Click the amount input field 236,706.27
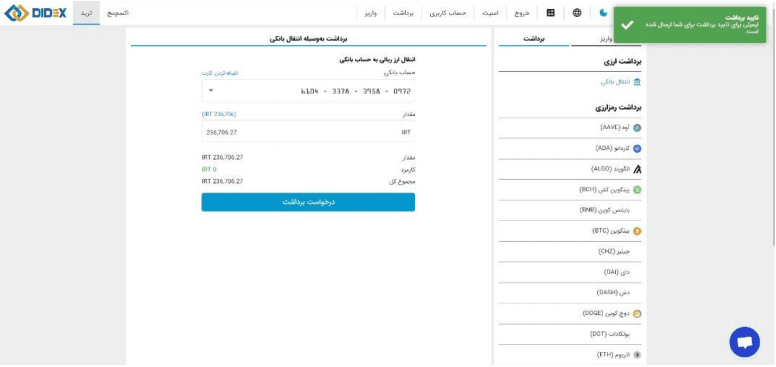776x367 pixels. (x=308, y=132)
